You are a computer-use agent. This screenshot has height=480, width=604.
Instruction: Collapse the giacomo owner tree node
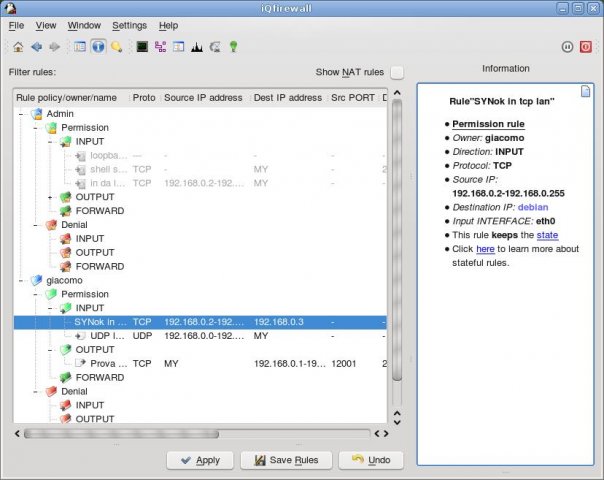22,280
